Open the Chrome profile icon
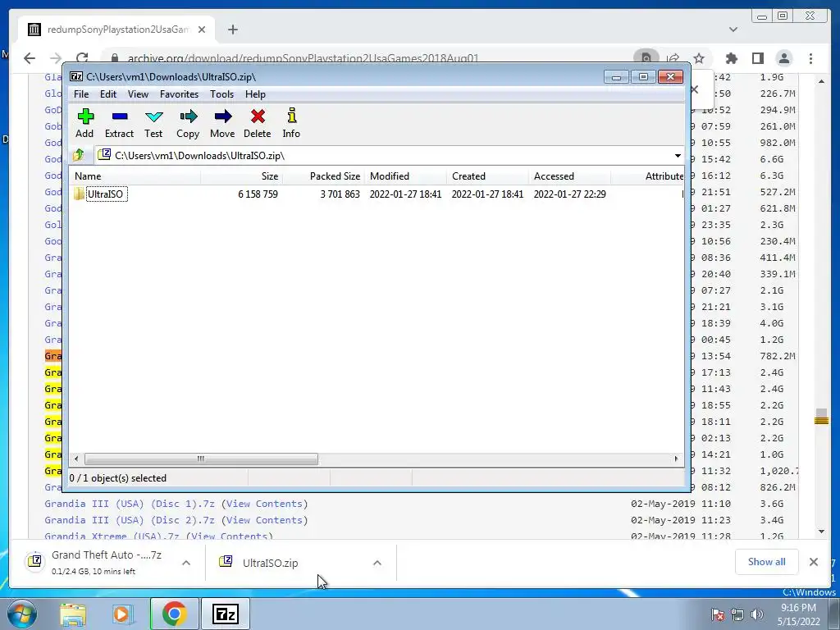 click(x=783, y=58)
